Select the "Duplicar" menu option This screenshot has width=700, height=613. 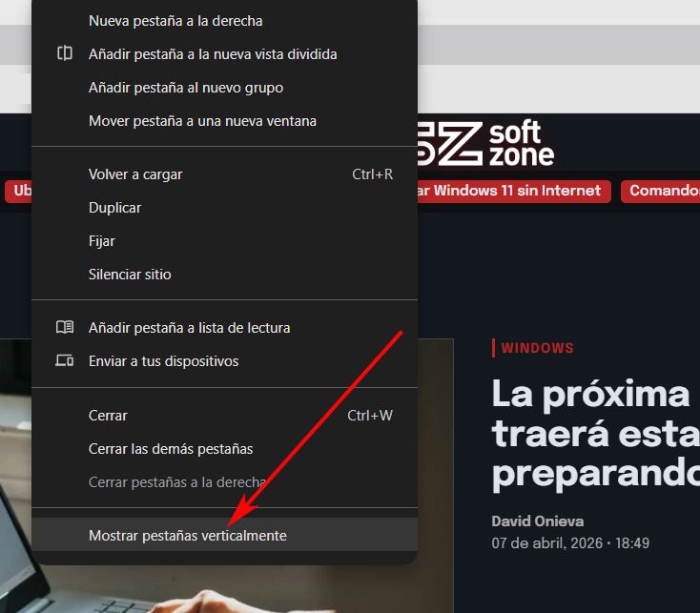[224, 208]
